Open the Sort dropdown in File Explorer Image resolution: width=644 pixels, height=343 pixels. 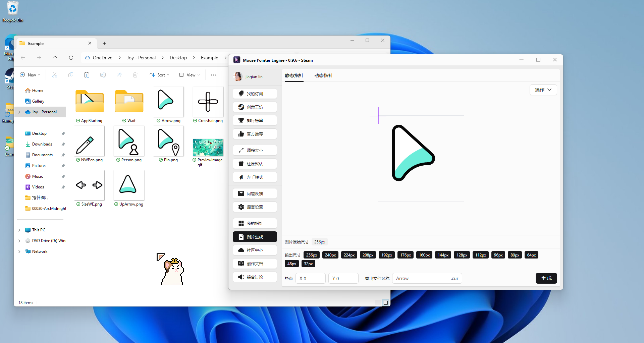click(x=160, y=75)
